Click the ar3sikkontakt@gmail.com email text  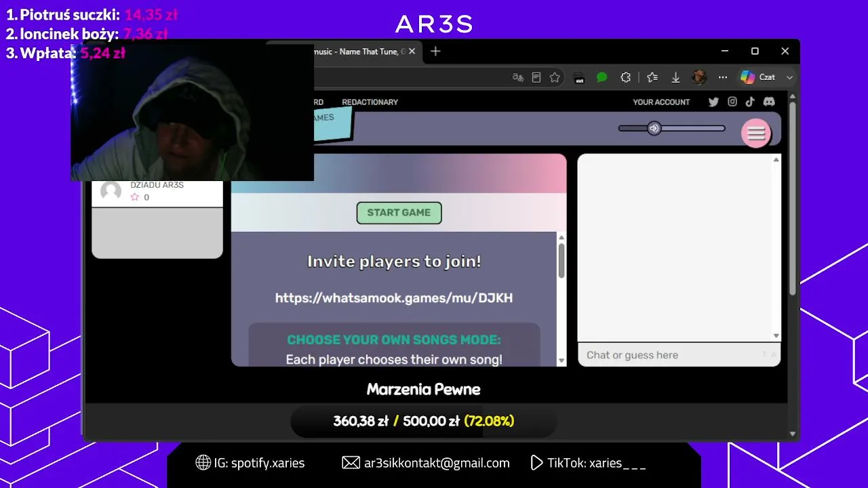(437, 463)
